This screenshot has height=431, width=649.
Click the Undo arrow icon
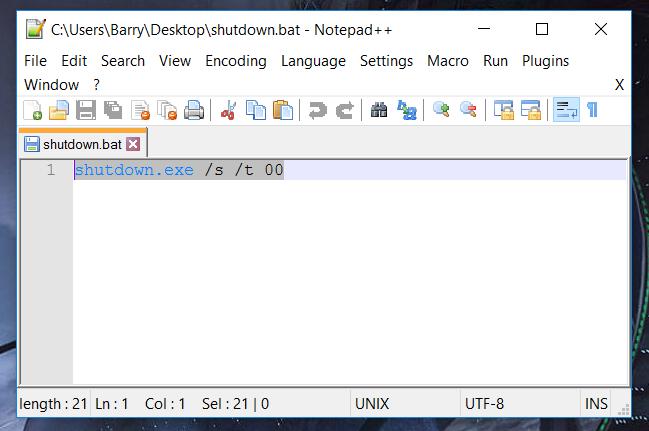318,110
